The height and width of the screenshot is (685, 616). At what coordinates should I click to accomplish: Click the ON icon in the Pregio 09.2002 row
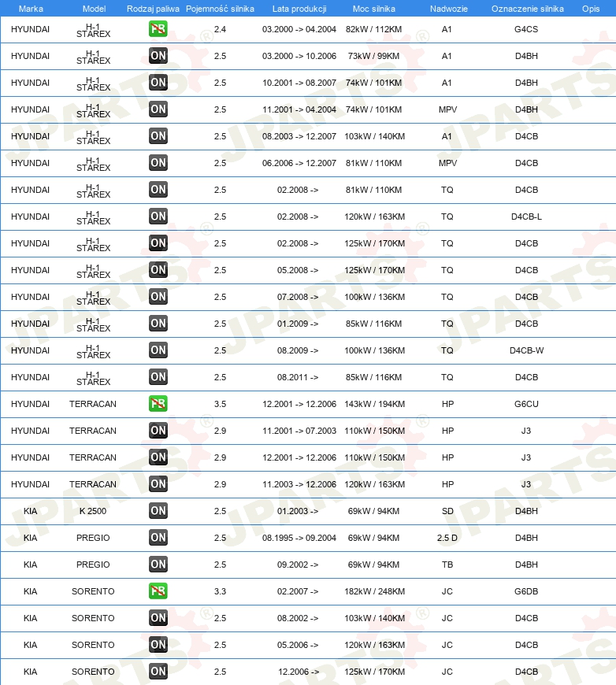click(x=158, y=565)
